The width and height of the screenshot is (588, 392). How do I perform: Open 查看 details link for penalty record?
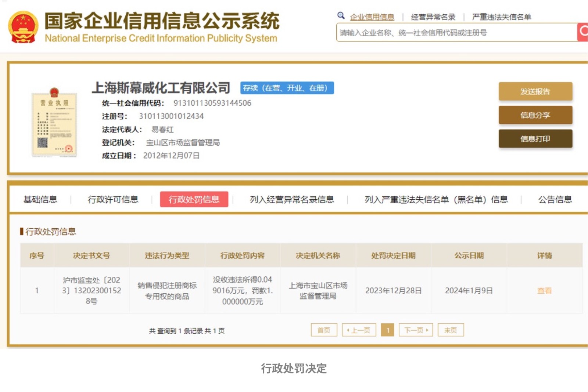pos(544,291)
